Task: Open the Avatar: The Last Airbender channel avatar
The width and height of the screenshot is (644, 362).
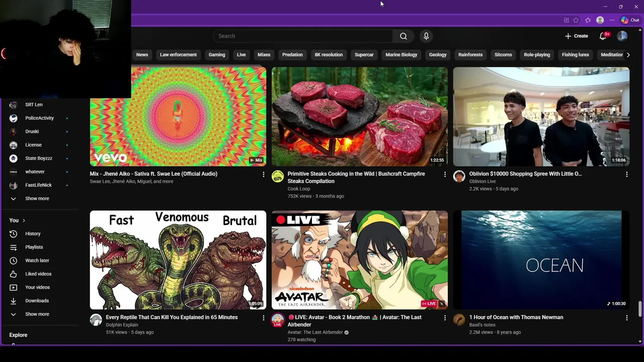Action: [278, 320]
